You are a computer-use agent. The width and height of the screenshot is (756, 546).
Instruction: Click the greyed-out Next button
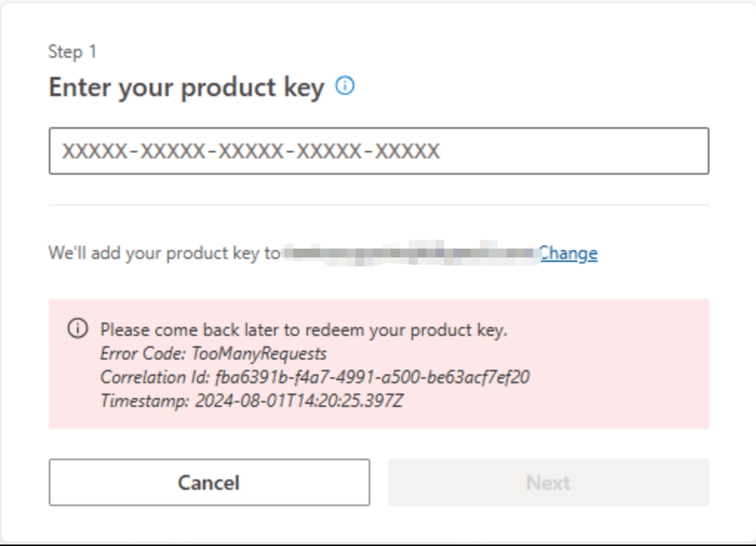(x=548, y=482)
